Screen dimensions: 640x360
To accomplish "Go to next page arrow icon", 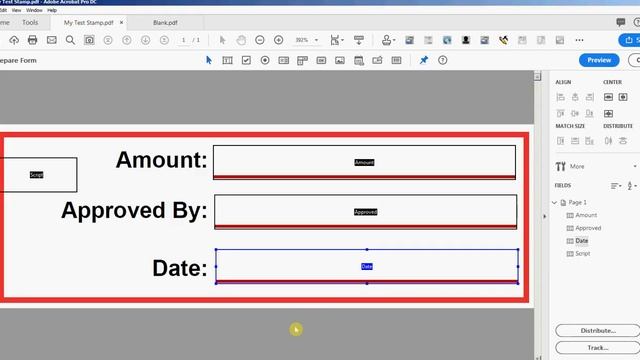I will [x=145, y=40].
